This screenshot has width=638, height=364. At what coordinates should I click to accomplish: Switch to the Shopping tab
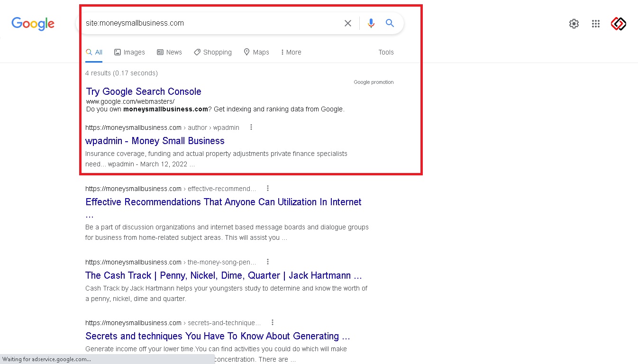point(213,52)
